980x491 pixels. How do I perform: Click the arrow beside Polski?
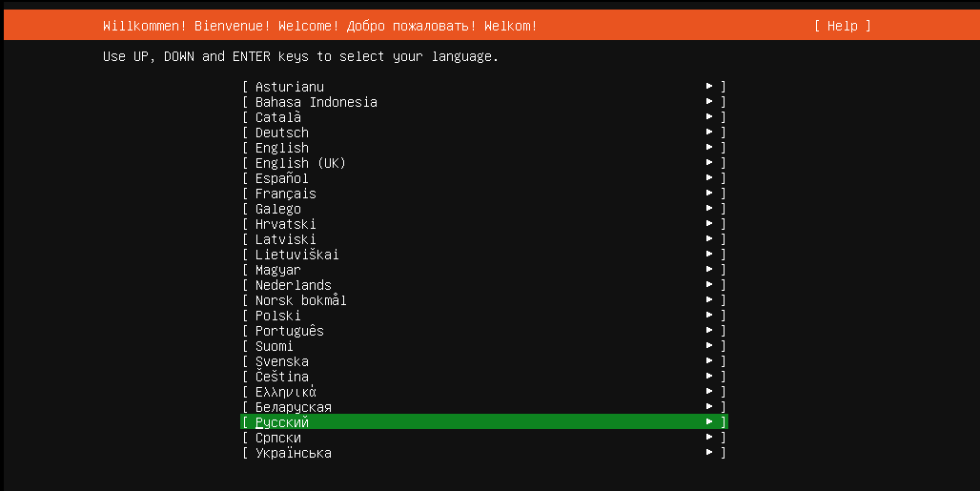tap(709, 316)
